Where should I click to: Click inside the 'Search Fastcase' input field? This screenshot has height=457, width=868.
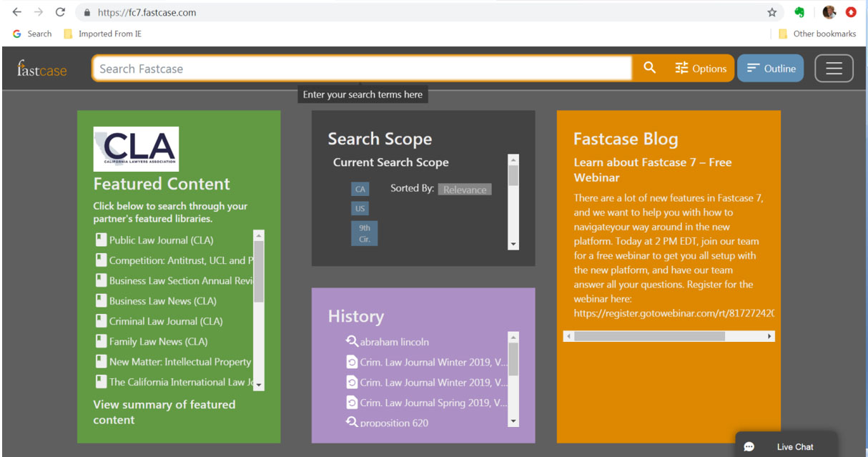357,68
